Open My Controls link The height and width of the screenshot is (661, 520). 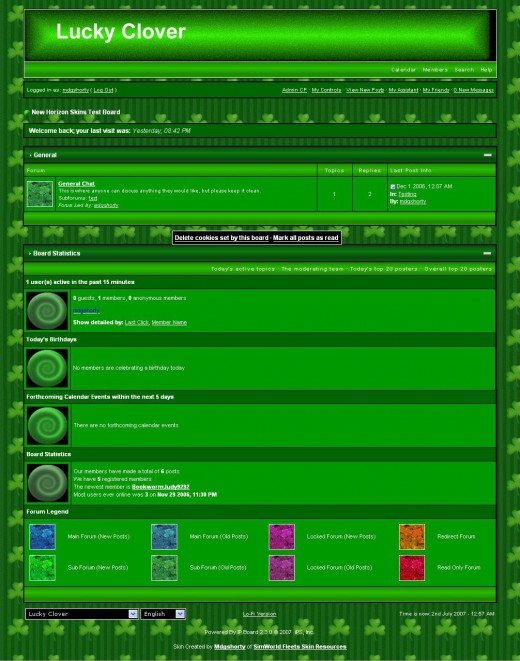tap(326, 90)
